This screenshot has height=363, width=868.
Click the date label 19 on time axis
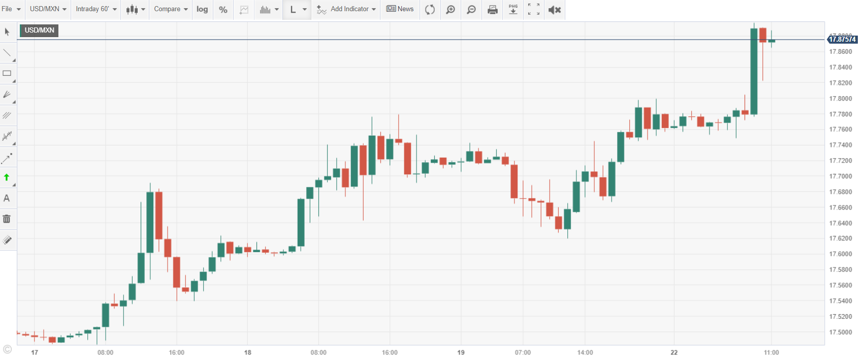(461, 353)
